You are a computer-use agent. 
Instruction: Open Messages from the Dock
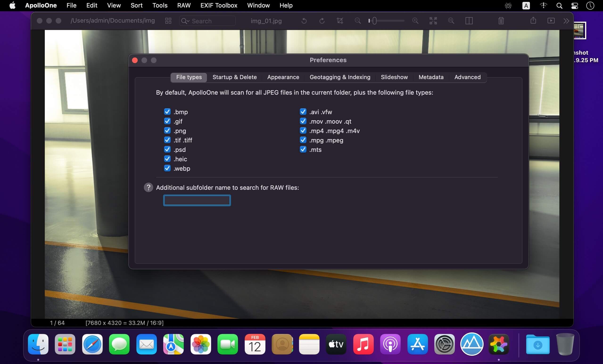click(x=120, y=344)
